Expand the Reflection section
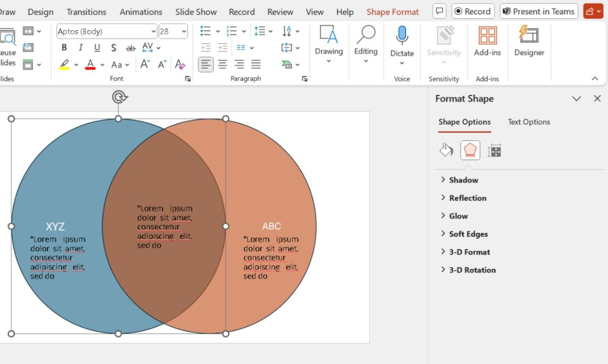Image resolution: width=608 pixels, height=364 pixels. [463, 198]
